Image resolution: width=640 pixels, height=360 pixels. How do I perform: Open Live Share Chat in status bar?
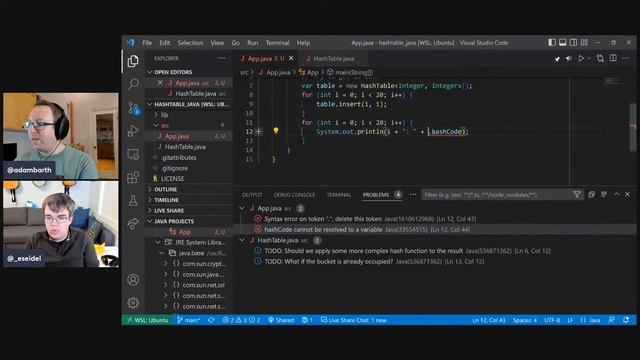[x=354, y=320]
